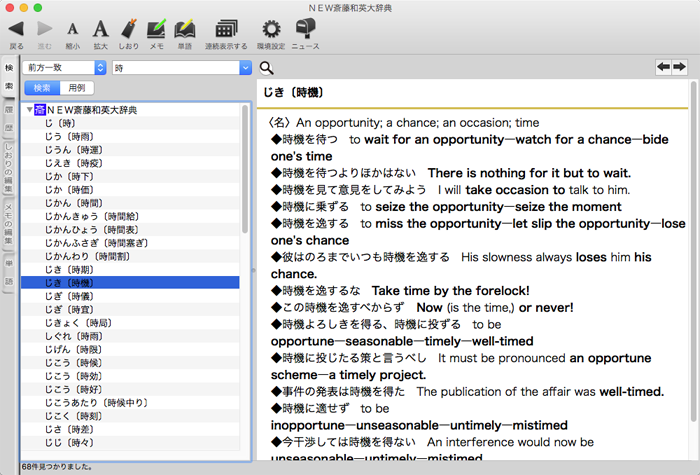Click the magnifying glass search icon
The height and width of the screenshot is (475, 700).
point(267,68)
